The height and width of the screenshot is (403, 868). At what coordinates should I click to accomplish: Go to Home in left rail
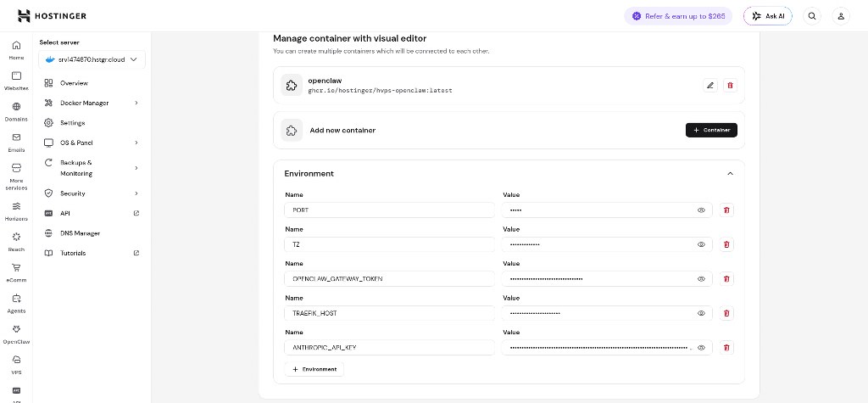(x=17, y=50)
